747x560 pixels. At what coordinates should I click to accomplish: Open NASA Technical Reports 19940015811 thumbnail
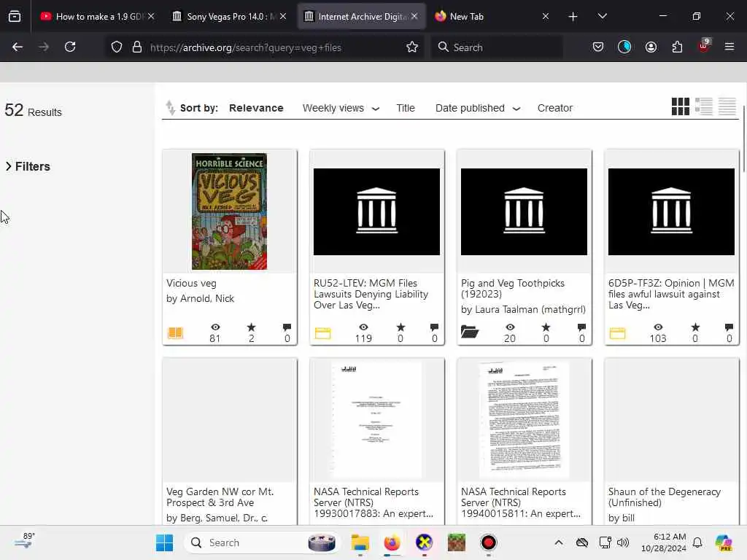(x=524, y=420)
